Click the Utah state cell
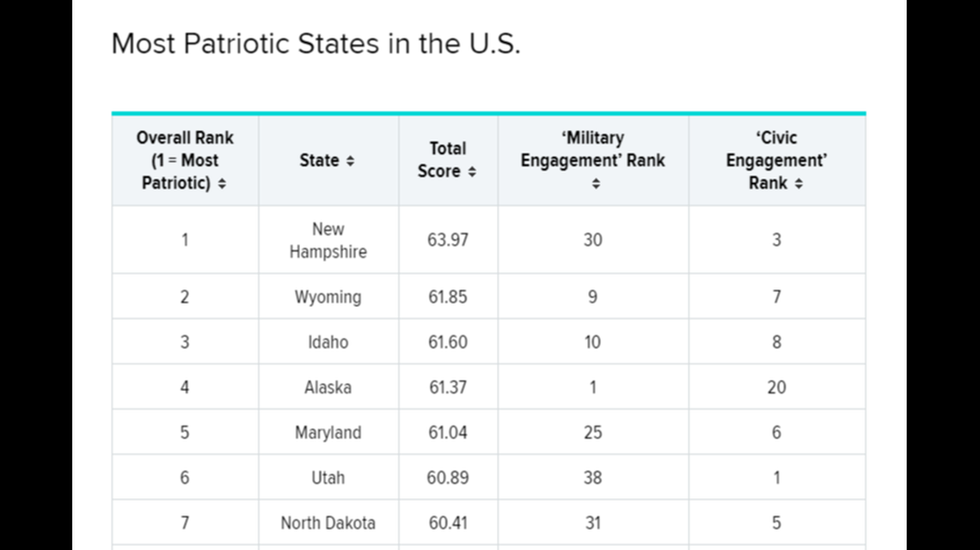This screenshot has height=550, width=980. coord(328,478)
